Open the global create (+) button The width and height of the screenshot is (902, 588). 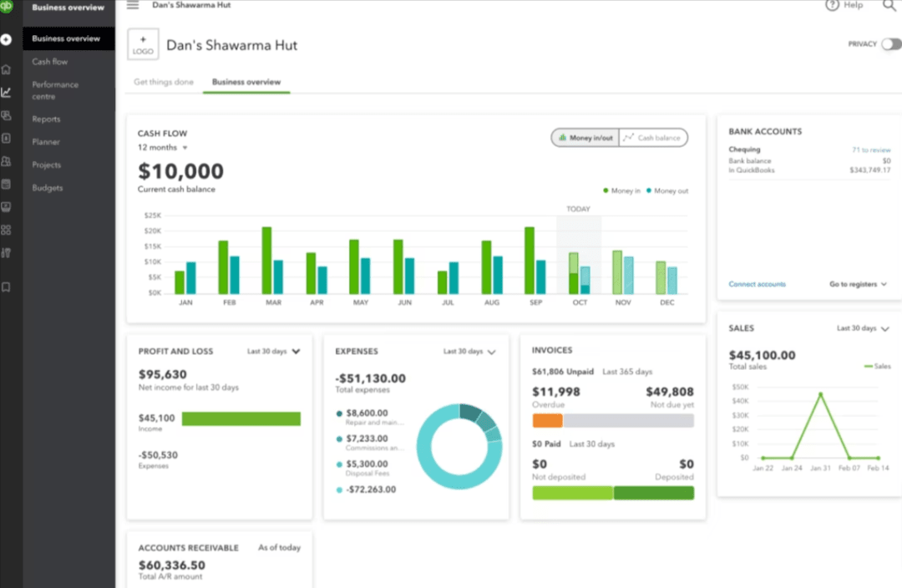[7, 38]
